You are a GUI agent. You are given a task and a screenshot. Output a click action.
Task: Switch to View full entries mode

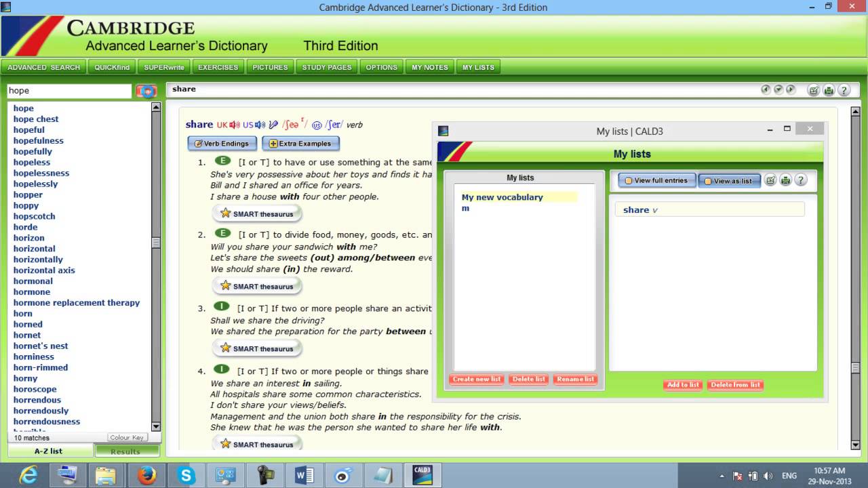656,180
